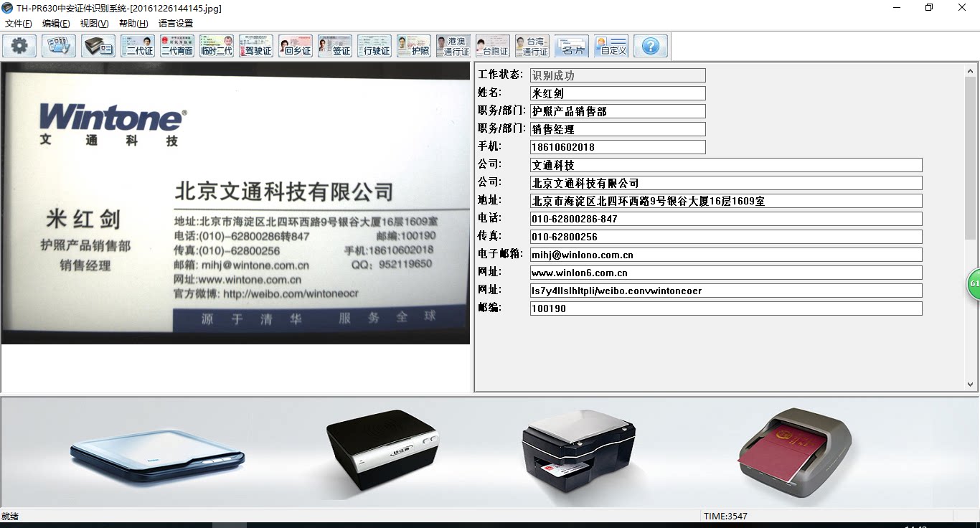Click the passport reader device image
980x528 pixels.
click(x=795, y=452)
